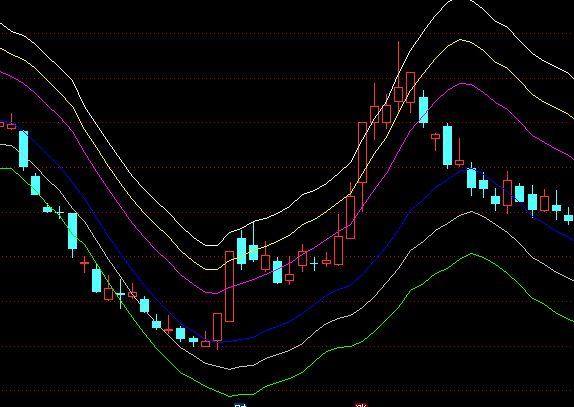Click the green lower band line at its right-side peak
Image resolution: width=574 pixels, height=407 pixels.
coord(472,253)
